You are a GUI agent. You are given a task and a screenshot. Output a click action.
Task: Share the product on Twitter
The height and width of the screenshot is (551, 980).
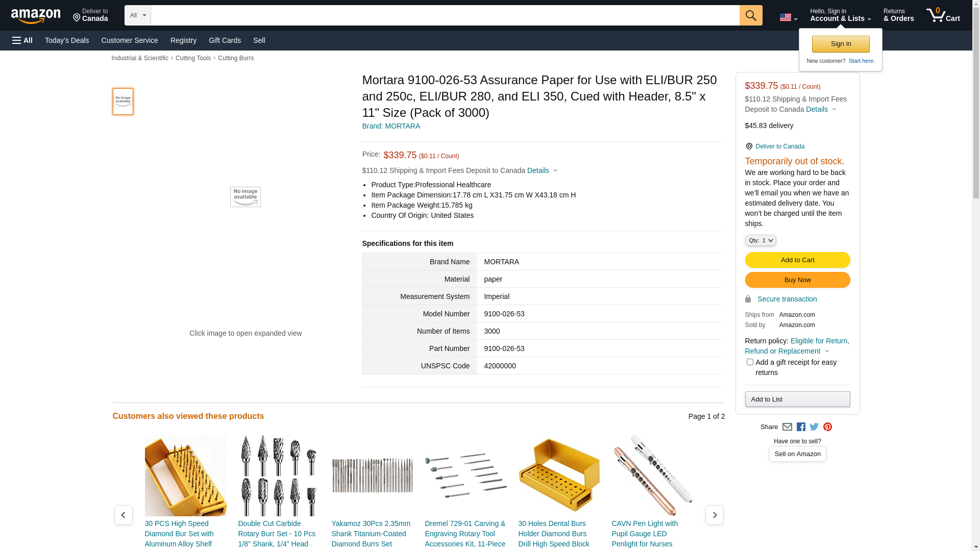(814, 427)
